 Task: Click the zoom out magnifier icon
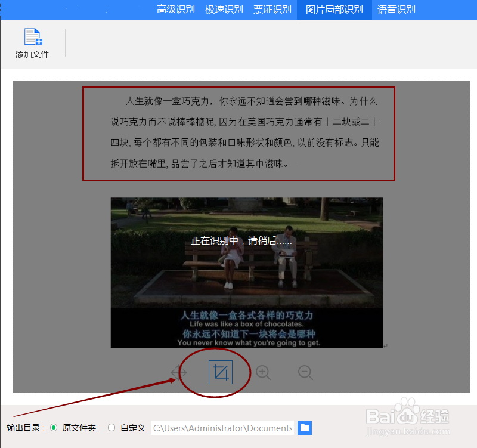click(305, 372)
